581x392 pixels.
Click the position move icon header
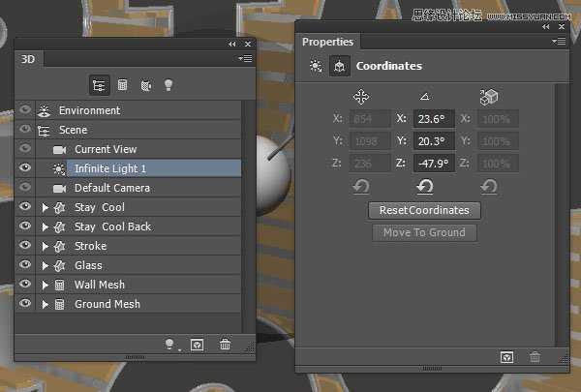(x=361, y=97)
